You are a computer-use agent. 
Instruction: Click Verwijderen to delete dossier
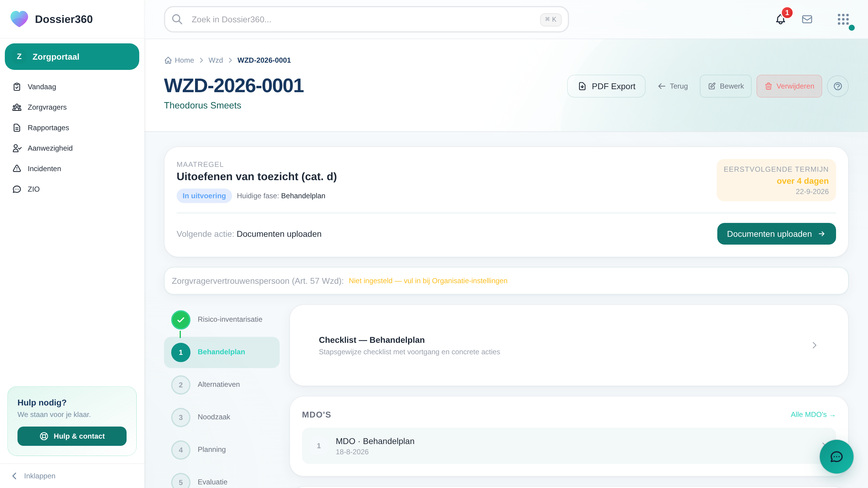789,86
